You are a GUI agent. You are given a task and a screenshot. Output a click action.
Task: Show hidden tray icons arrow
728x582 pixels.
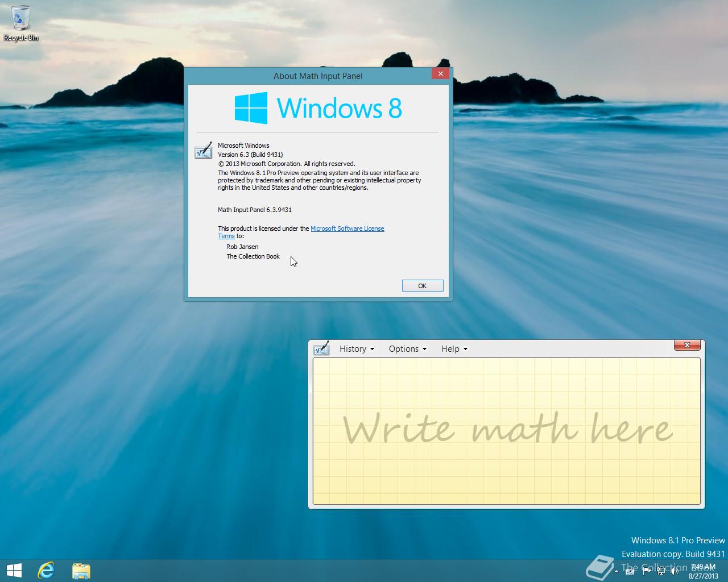[x=616, y=571]
